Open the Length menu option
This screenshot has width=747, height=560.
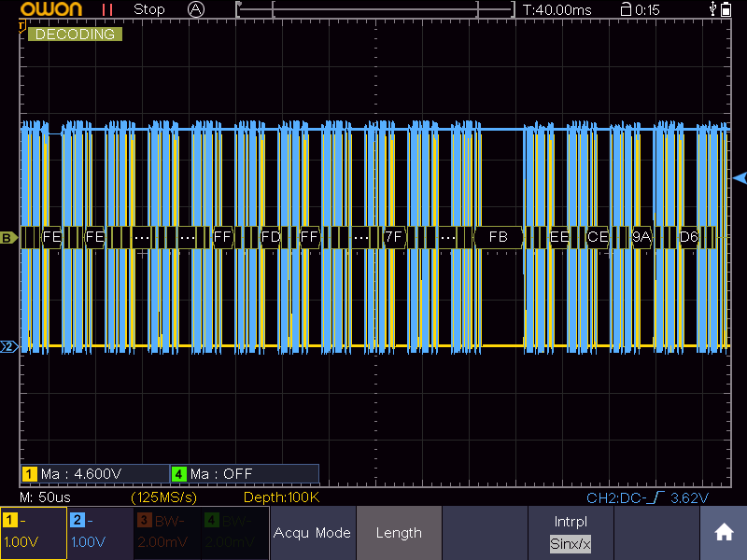(399, 532)
